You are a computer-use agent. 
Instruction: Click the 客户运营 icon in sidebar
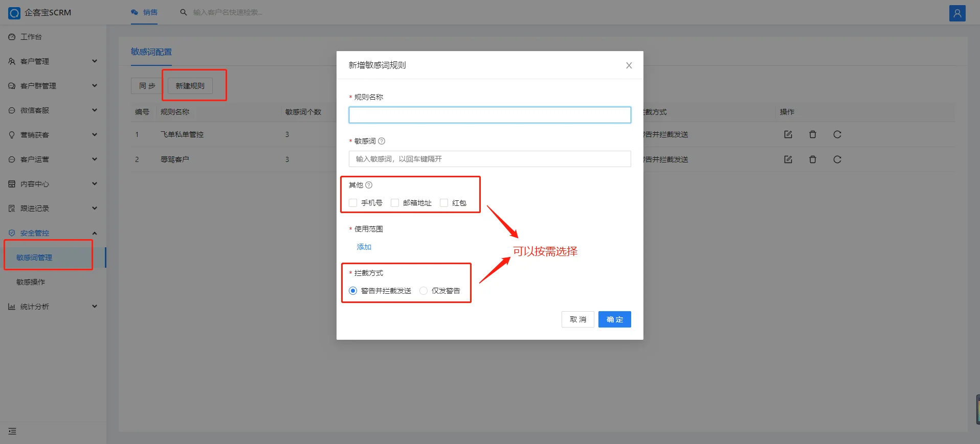[12, 159]
